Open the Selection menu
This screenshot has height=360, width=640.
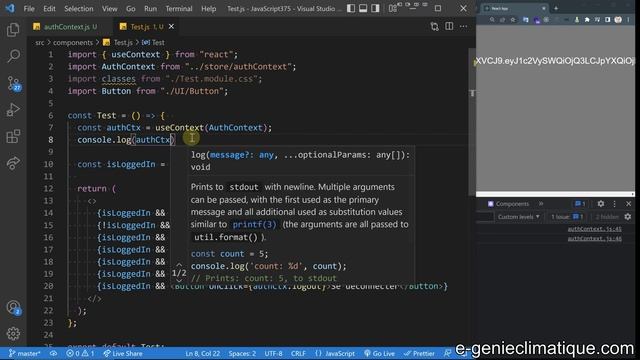[x=78, y=9]
